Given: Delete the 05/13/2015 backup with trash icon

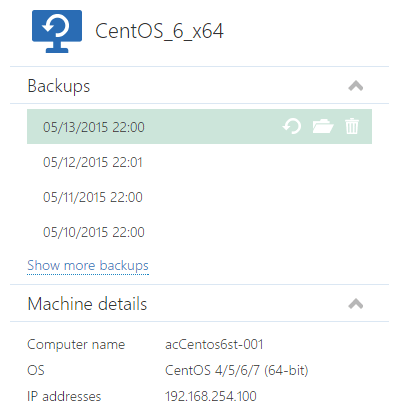Looking at the screenshot, I should coord(352,126).
